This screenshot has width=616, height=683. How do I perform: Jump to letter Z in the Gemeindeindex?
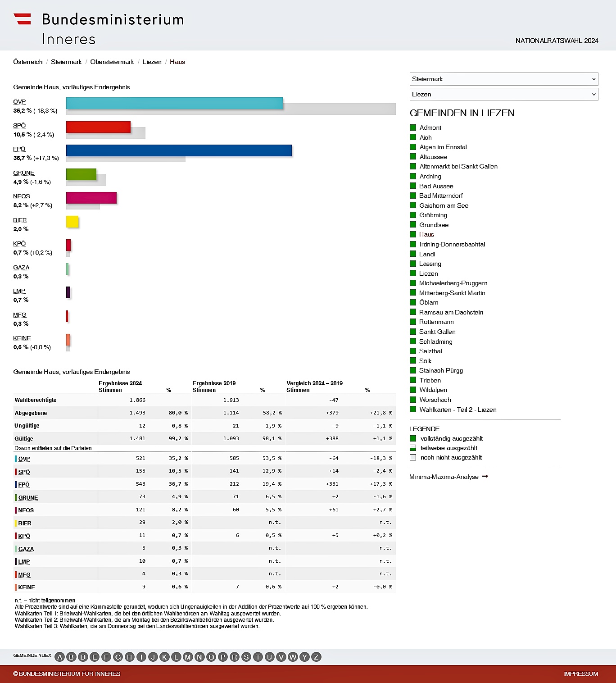[316, 657]
